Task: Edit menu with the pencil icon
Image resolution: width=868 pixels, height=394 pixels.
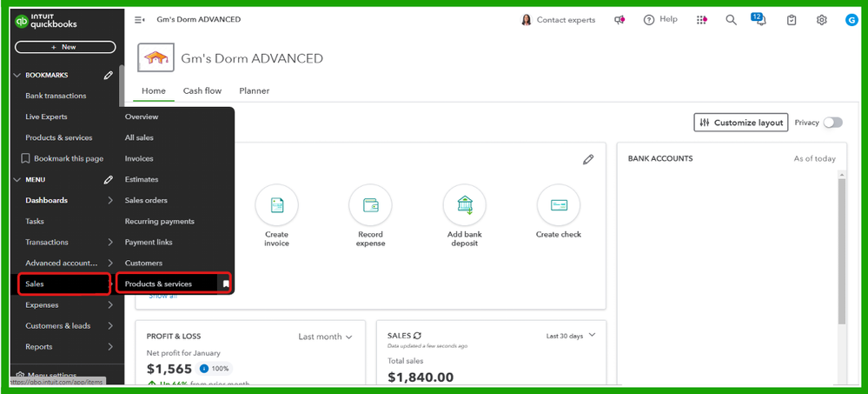Action: tap(109, 179)
